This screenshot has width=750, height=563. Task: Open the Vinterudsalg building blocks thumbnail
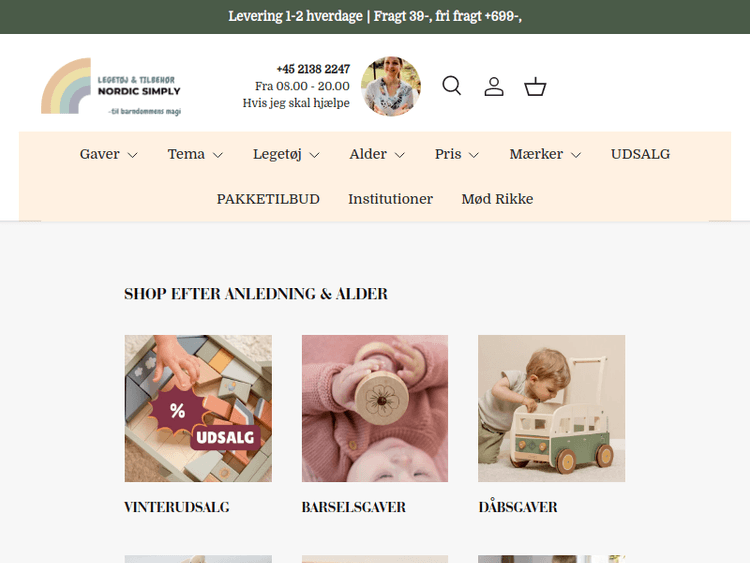198,408
